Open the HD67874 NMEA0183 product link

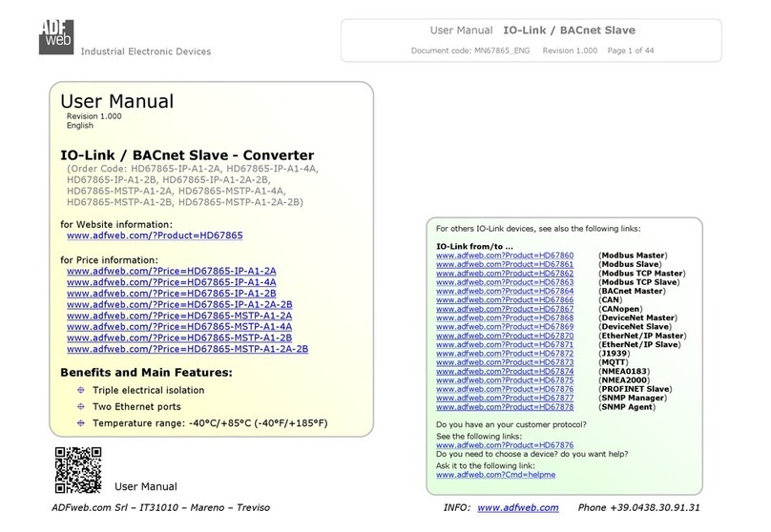pos(505,372)
